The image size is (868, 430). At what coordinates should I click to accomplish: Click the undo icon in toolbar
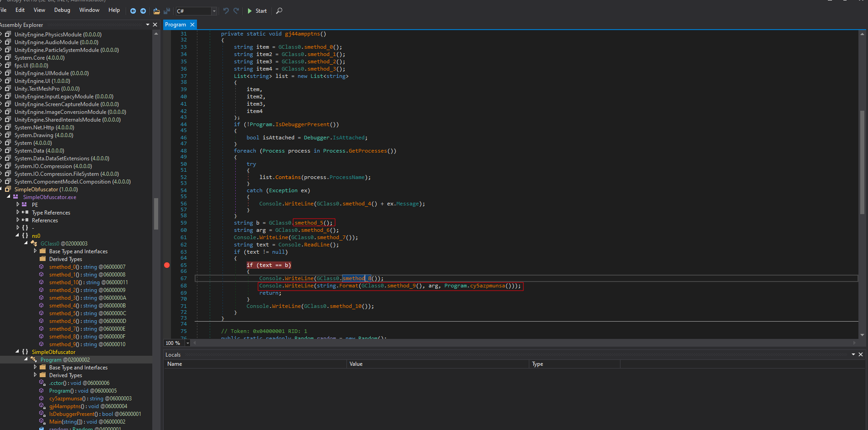[x=226, y=11]
